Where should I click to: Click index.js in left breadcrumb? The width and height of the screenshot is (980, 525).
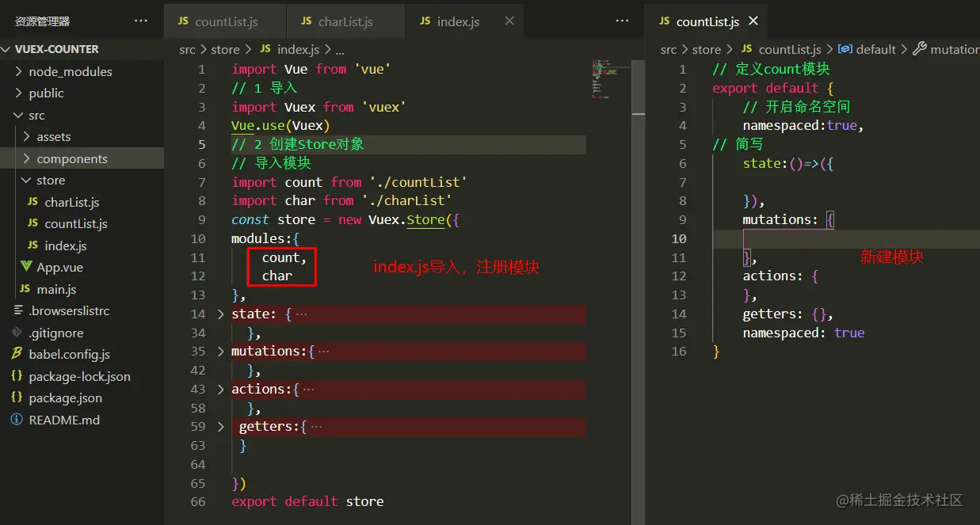coord(298,49)
